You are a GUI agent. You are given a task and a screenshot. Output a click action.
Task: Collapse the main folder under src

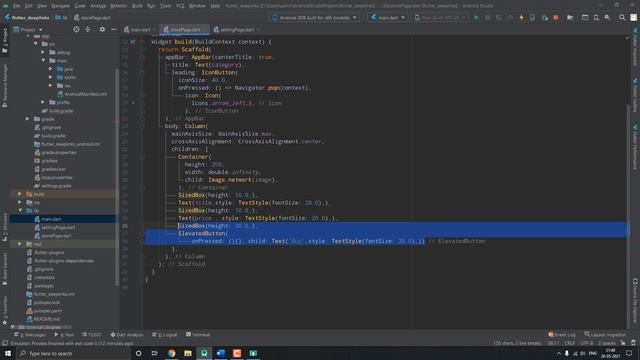point(43,60)
